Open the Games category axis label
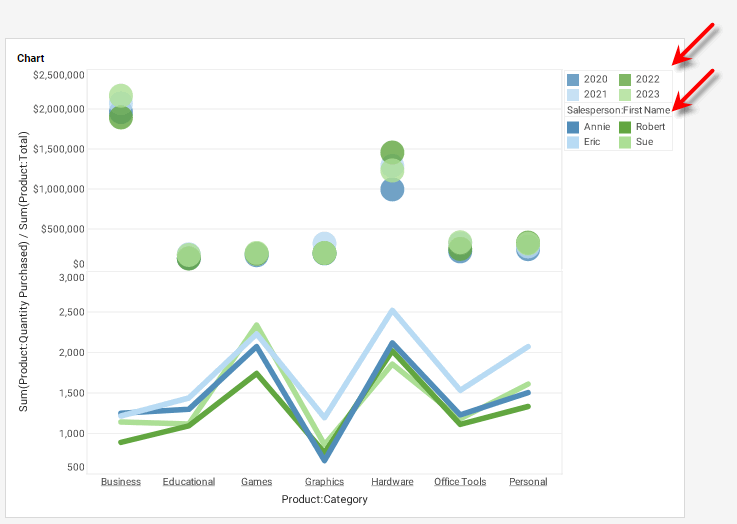This screenshot has width=737, height=524. point(257,482)
